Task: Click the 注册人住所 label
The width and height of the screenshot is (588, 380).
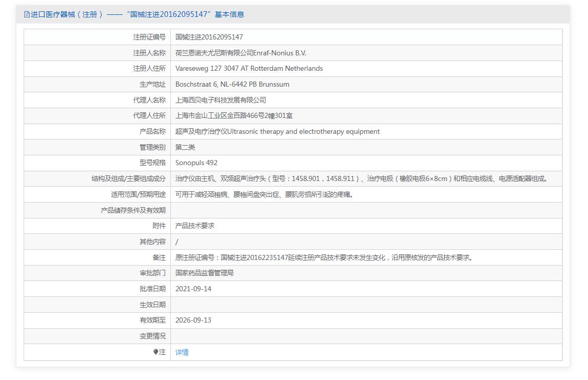Action: coord(149,69)
